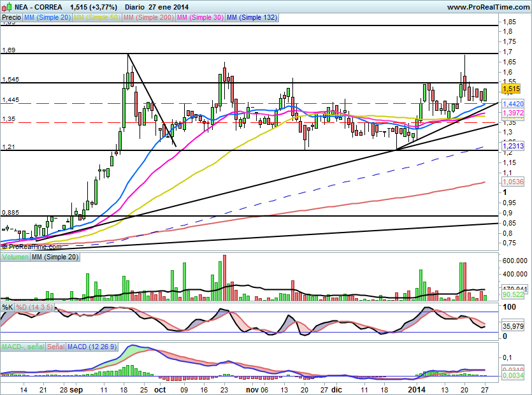This screenshot has height=395, width=532.
Task: Click the 35,979 stochastic value tag
Action: click(x=513, y=326)
